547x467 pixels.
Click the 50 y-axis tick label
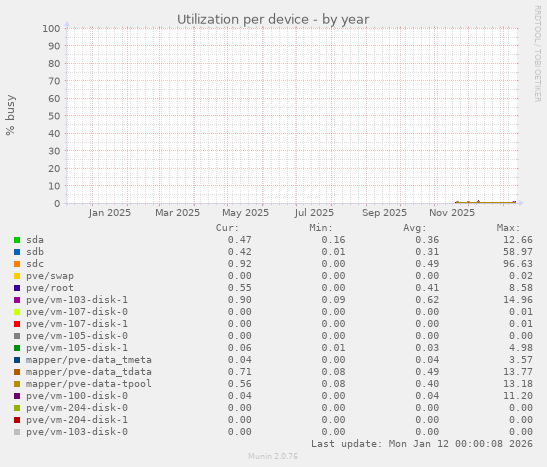coord(54,116)
